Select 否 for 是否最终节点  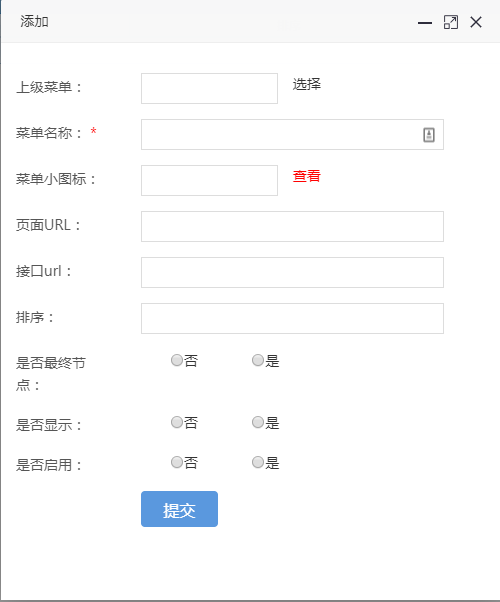coord(177,360)
